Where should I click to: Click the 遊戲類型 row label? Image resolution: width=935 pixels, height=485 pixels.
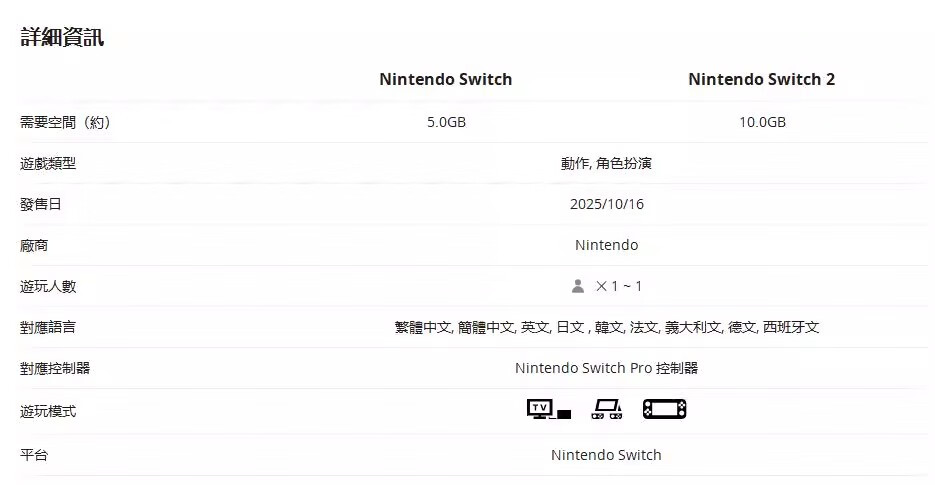pyautogui.click(x=48, y=163)
